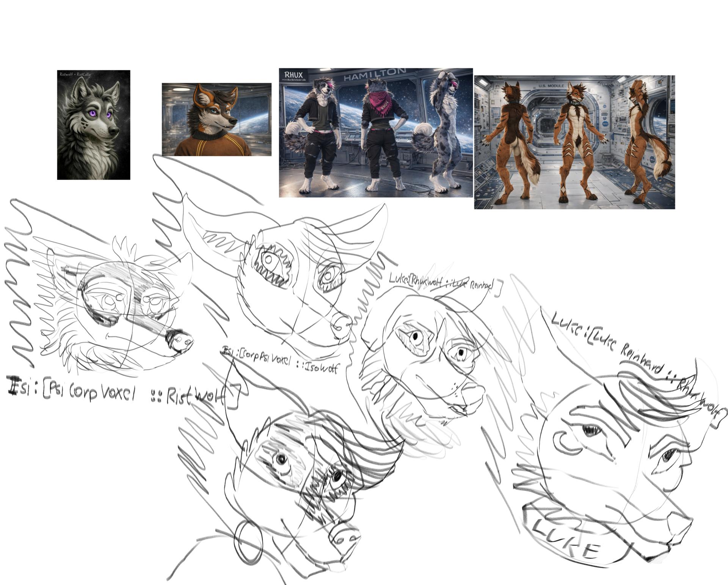Click the HAMILTON sign in the spaceship image
Image resolution: width=728 pixels, height=585 pixels.
(374, 74)
